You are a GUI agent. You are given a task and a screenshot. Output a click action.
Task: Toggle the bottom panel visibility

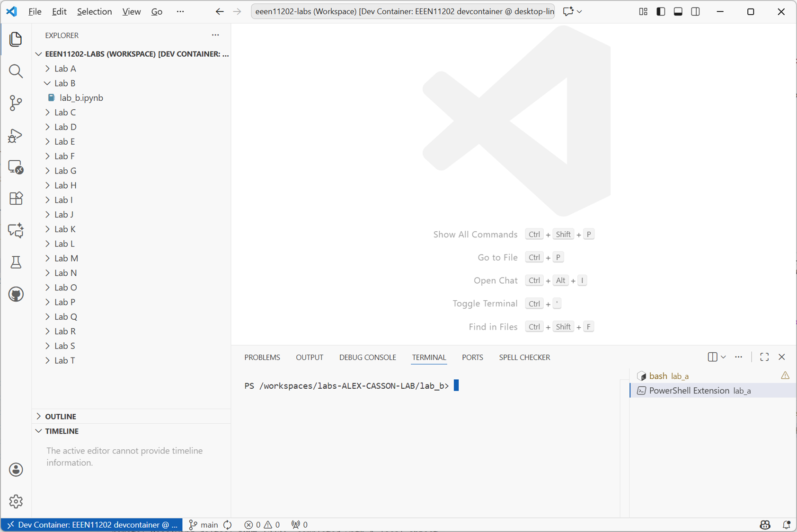678,11
